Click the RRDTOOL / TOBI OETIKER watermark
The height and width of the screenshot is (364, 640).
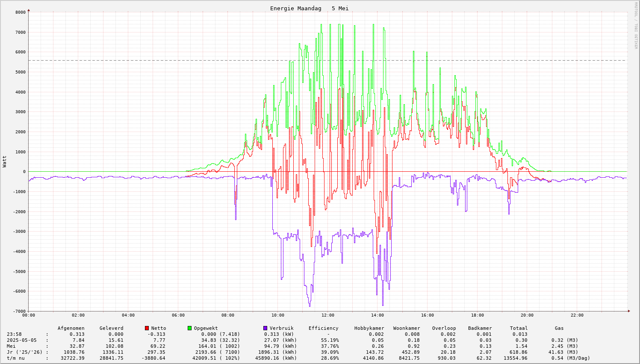coord(636,25)
